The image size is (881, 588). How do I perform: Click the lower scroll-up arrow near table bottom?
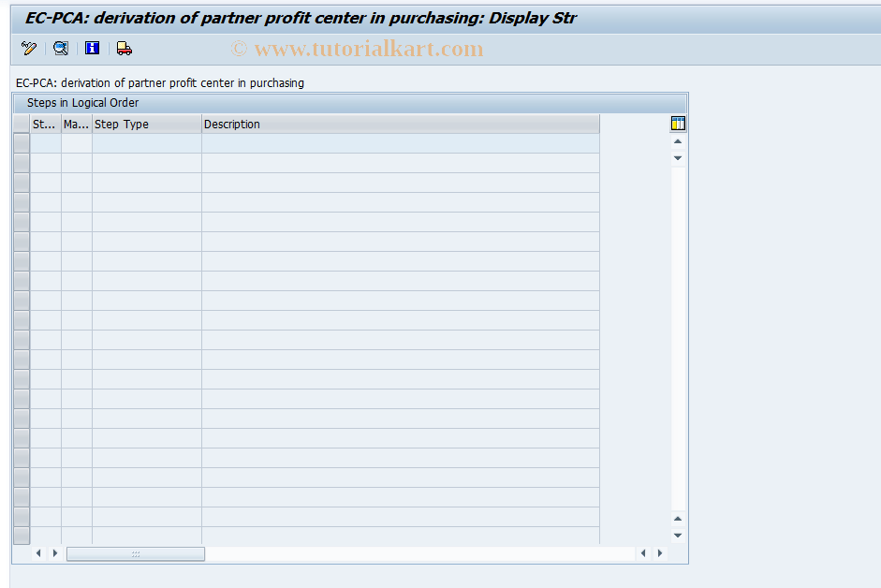click(x=676, y=518)
